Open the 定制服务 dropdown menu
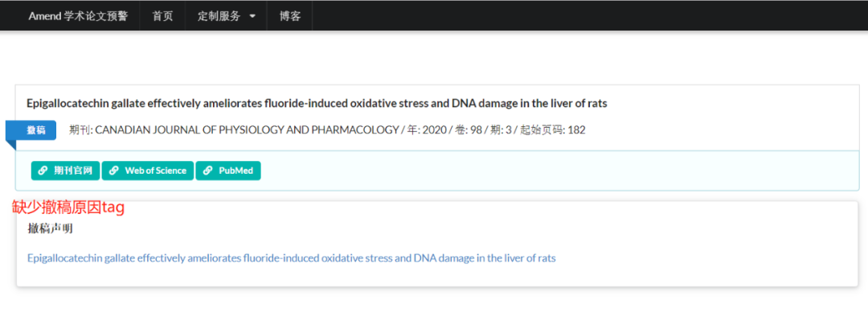The width and height of the screenshot is (868, 313). [x=227, y=16]
